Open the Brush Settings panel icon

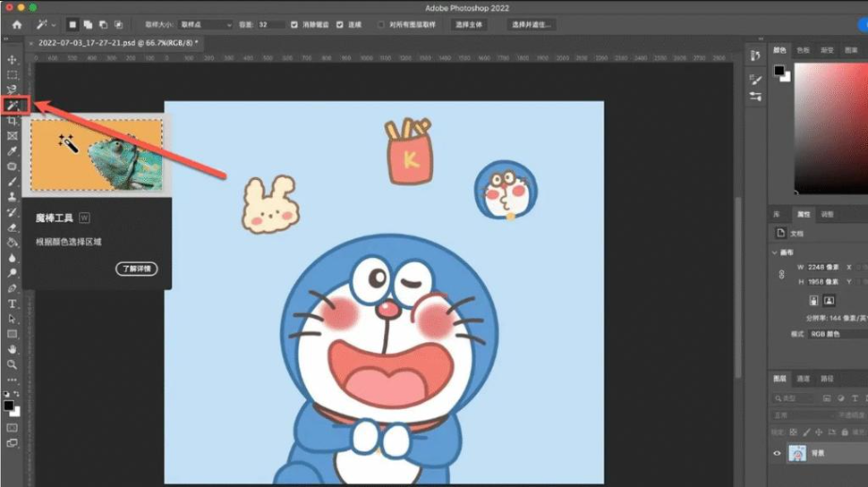point(755,80)
